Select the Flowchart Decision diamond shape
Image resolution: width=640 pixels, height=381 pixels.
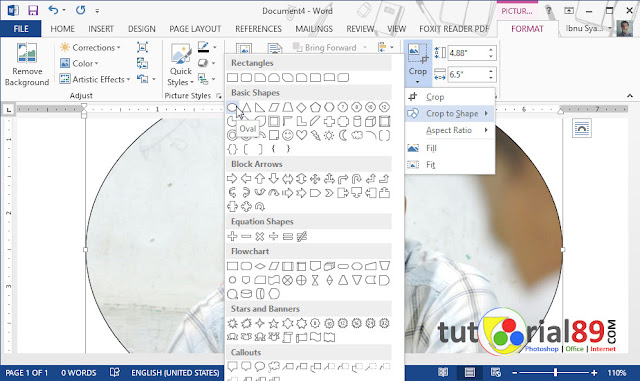pyautogui.click(x=260, y=266)
